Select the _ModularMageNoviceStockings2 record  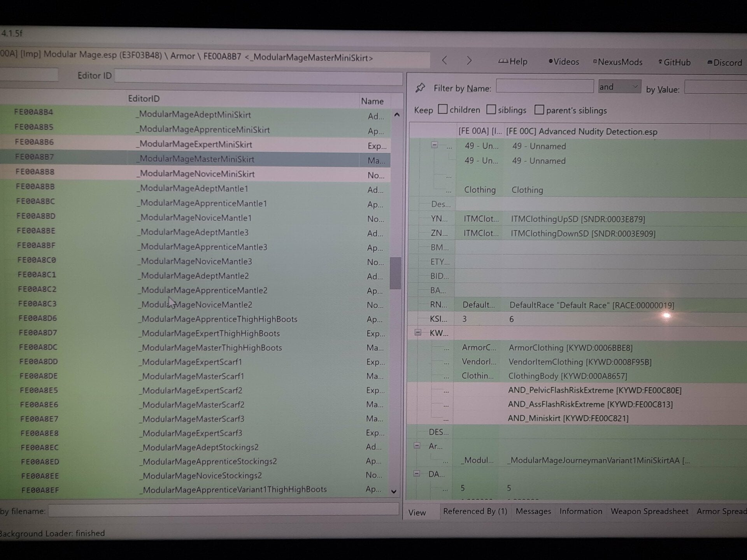202,476
